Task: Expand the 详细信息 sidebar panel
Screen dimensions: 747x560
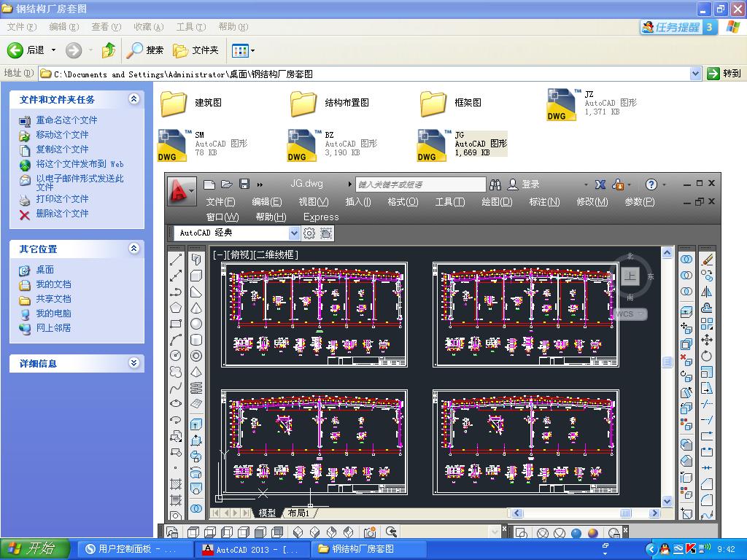Action: coord(134,363)
